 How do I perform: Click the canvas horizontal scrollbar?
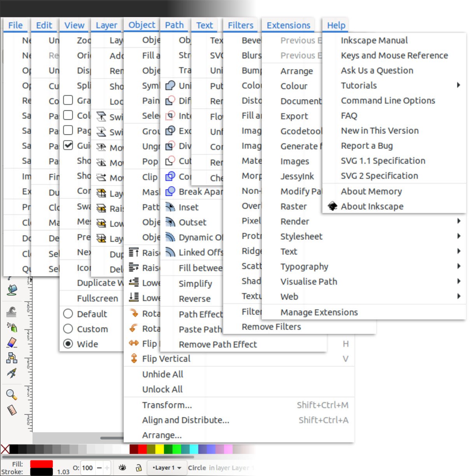coord(113,438)
